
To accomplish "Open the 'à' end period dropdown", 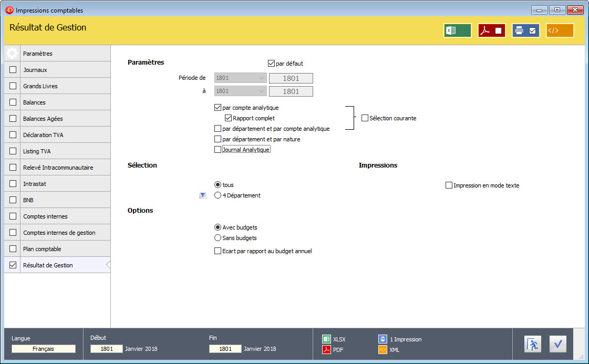I will (240, 91).
